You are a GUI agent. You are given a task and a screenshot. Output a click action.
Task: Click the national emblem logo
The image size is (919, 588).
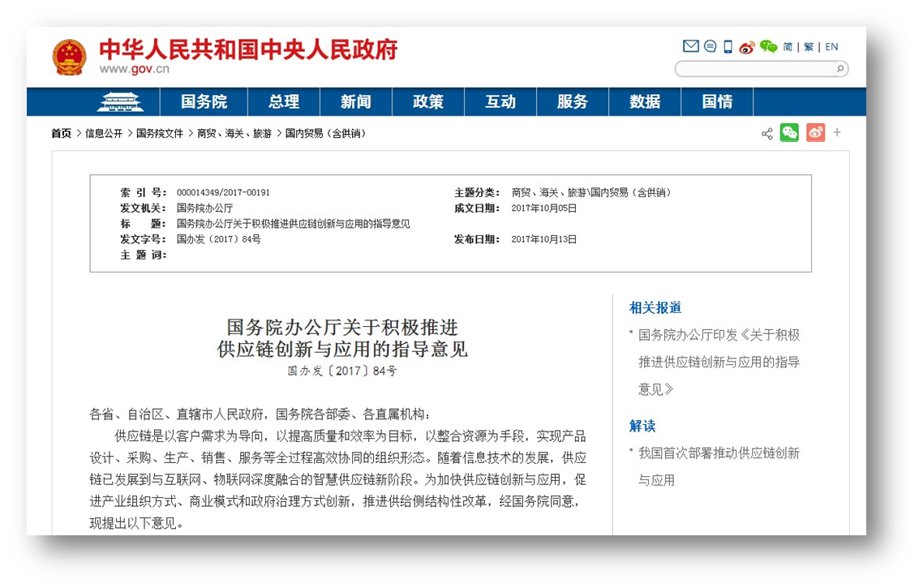point(69,57)
